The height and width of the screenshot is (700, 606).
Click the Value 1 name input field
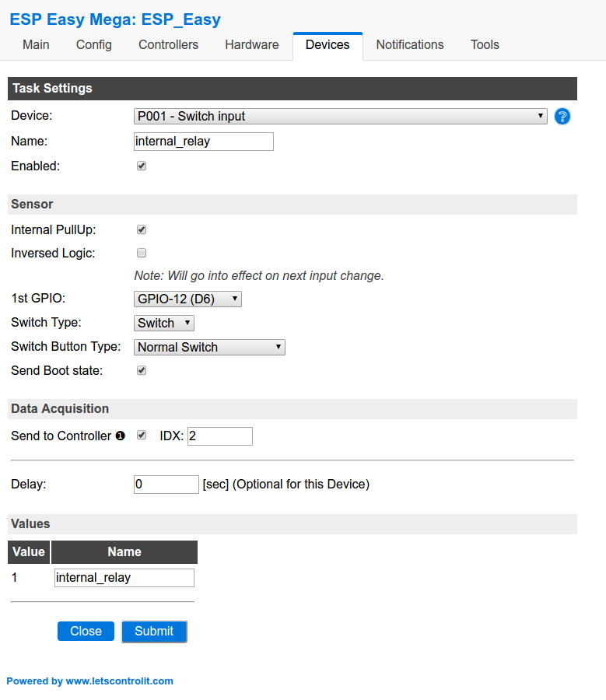coord(124,577)
